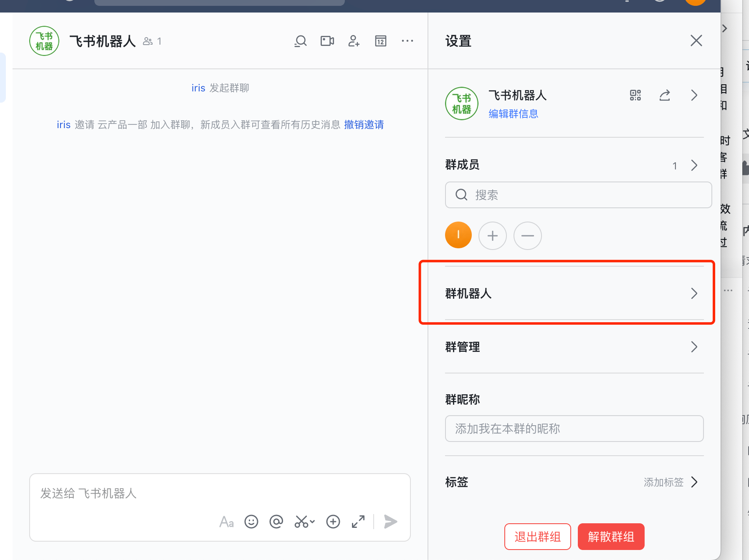
Task: Expand the message editor to full size
Action: 358,522
